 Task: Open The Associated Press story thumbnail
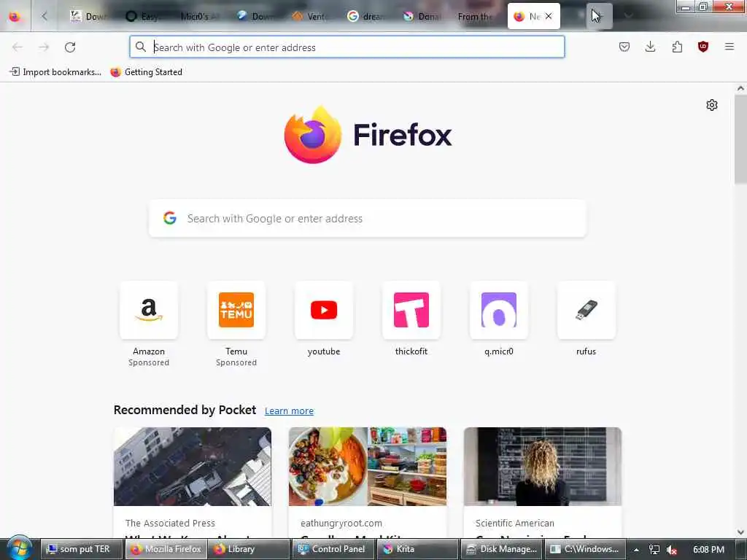point(193,467)
